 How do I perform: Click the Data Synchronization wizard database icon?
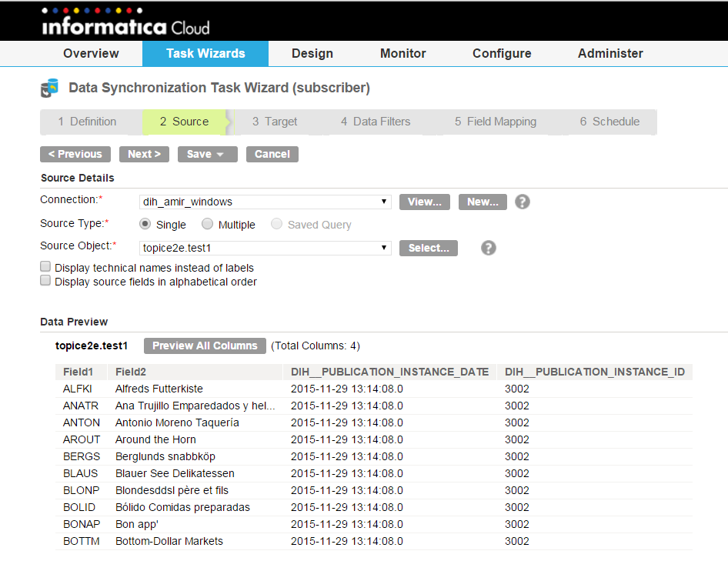click(50, 88)
